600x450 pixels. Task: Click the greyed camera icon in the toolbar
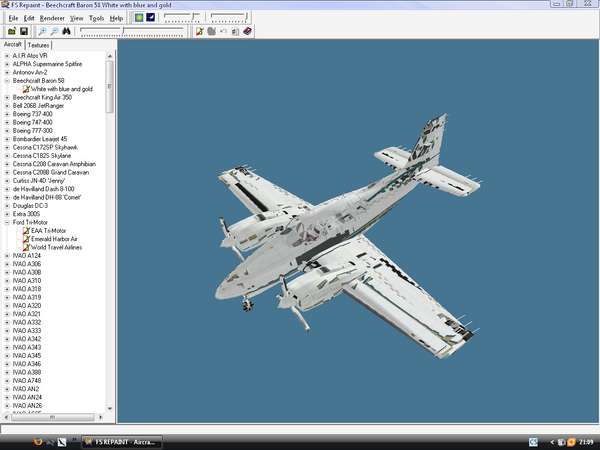click(212, 31)
